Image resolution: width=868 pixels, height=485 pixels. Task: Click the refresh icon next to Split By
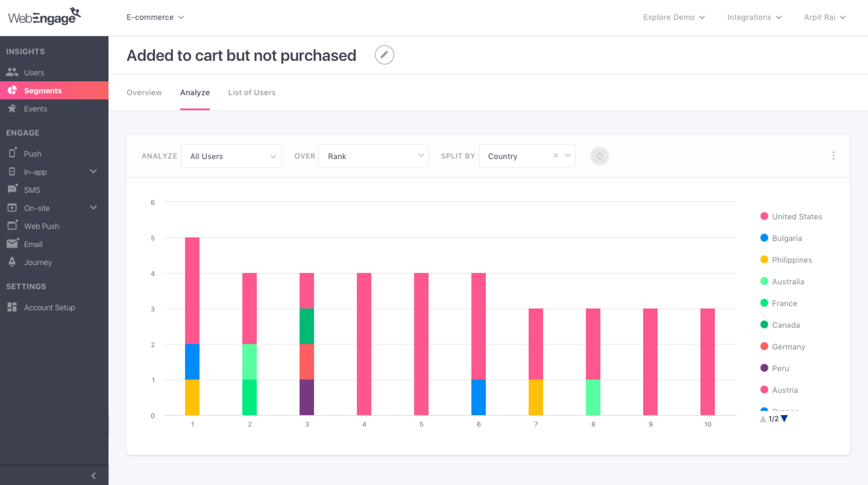[599, 156]
